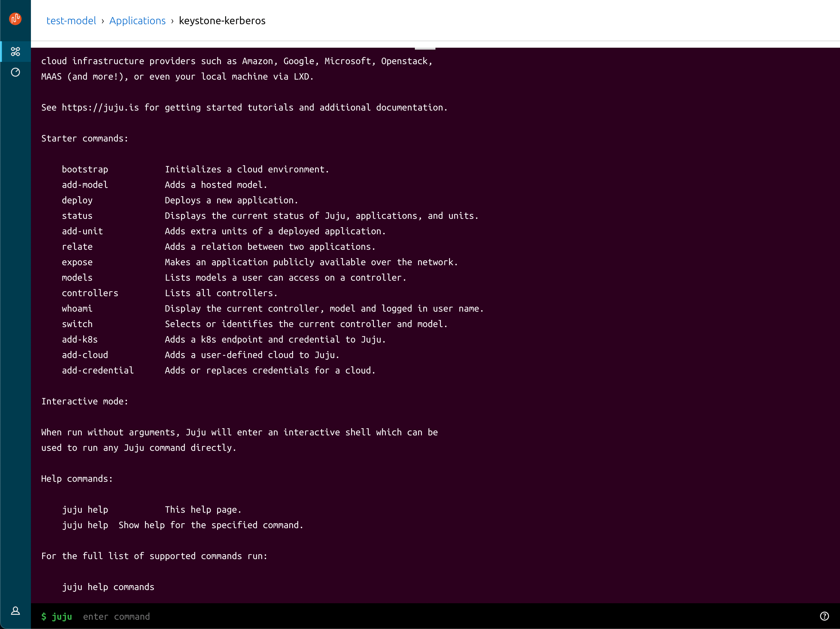Select keystone-kerberos in the breadcrumb trail
The width and height of the screenshot is (840, 629).
pyautogui.click(x=222, y=21)
